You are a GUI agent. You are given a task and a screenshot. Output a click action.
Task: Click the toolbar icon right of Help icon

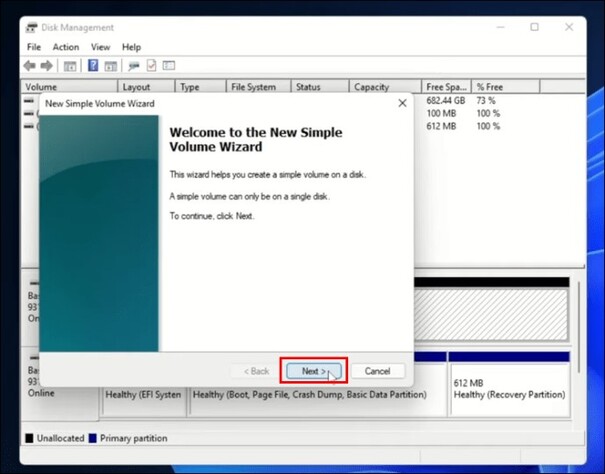pos(110,66)
